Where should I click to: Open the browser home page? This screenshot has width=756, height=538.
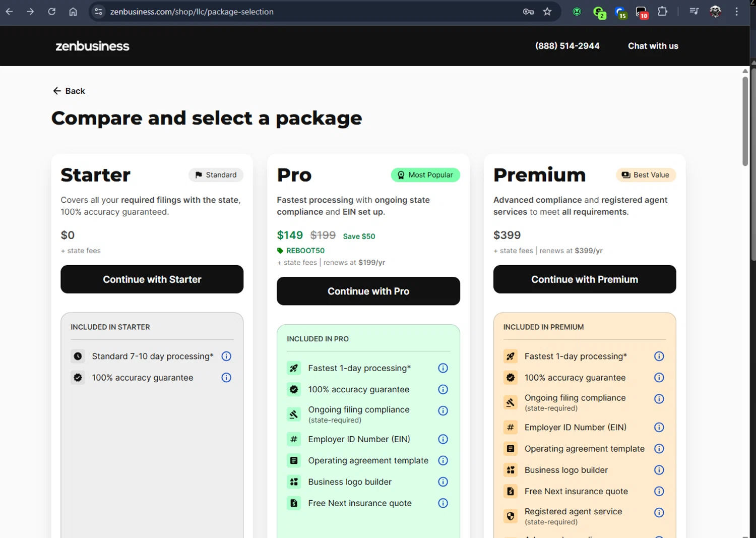(73, 12)
